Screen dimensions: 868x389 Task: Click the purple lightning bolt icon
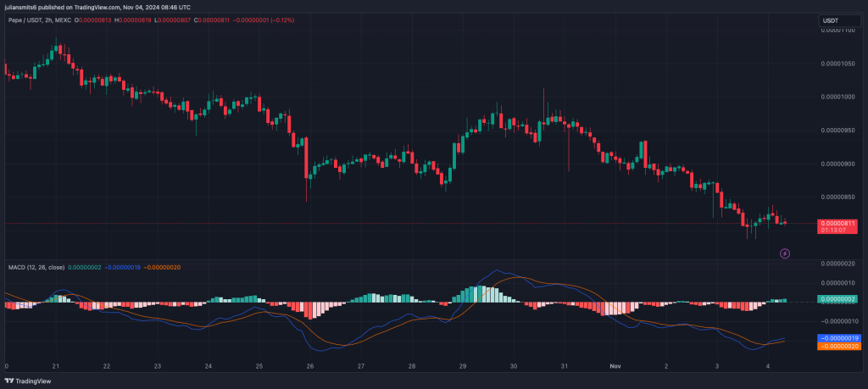pyautogui.click(x=784, y=253)
